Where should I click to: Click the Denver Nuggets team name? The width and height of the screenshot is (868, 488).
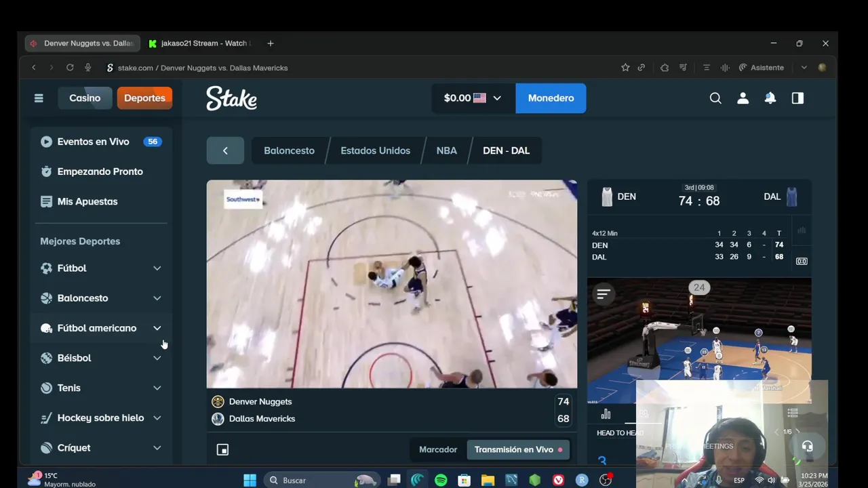click(260, 402)
